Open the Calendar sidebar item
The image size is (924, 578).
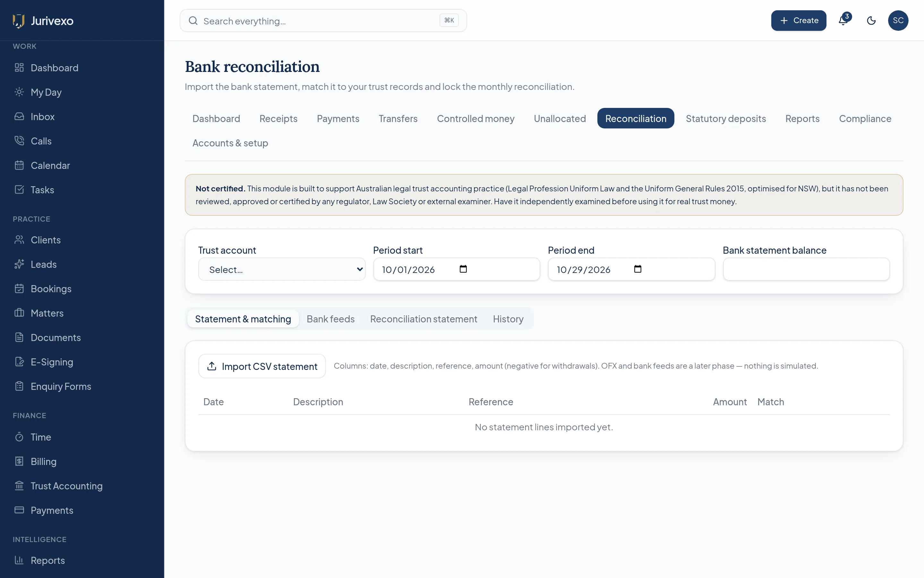82,165
